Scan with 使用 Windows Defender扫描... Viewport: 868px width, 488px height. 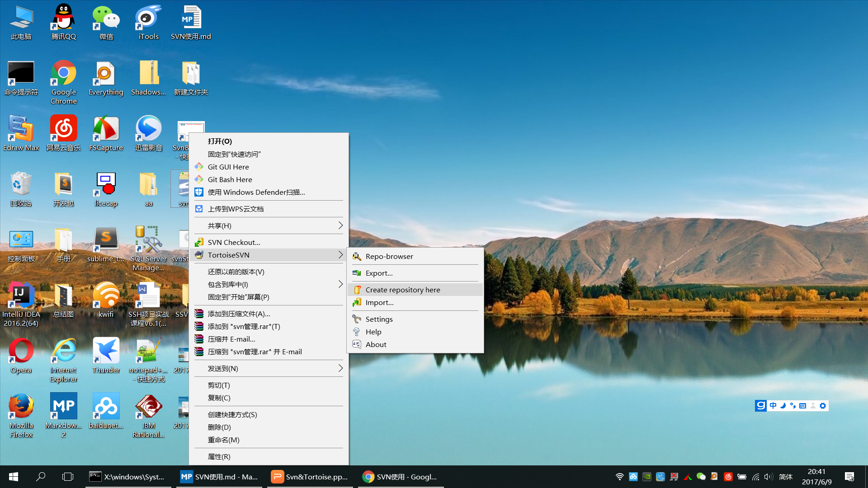point(269,192)
